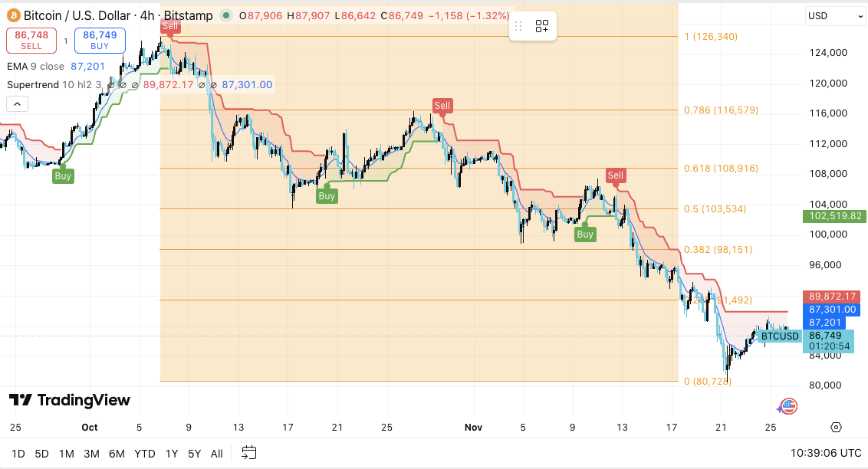Image resolution: width=868 pixels, height=469 pixels.
Task: Click the Bitcoin symbol logo icon
Action: 12,15
